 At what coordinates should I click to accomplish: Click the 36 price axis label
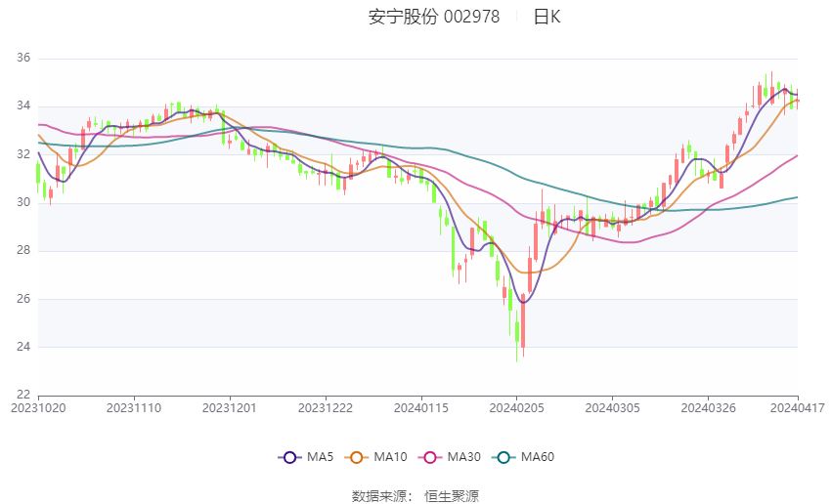point(23,59)
